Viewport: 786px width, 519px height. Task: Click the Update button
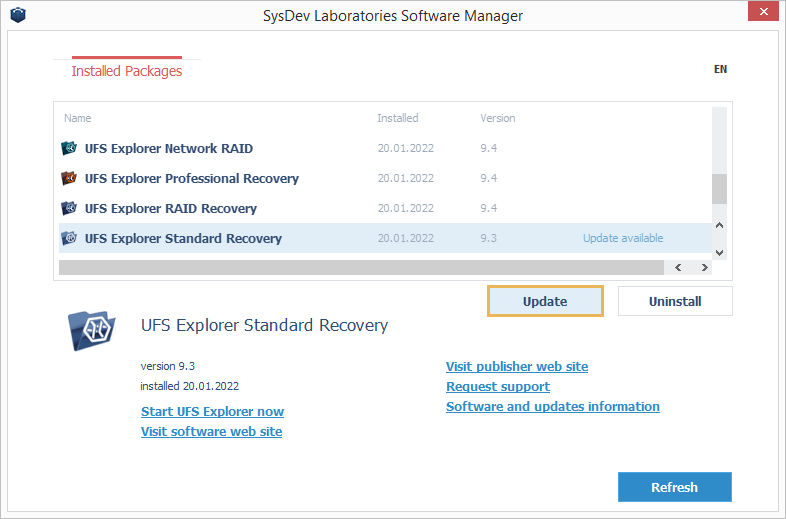[x=545, y=301]
